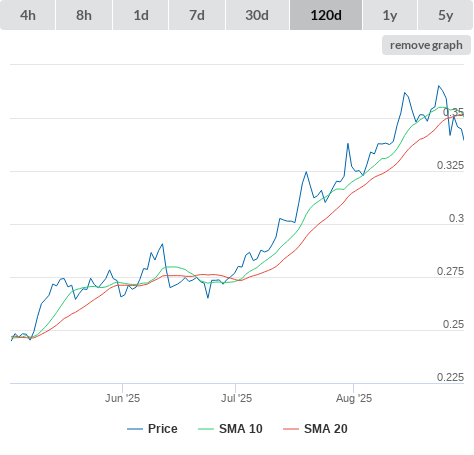474x455 pixels.
Task: Switch chart to 1y range
Action: (x=390, y=15)
